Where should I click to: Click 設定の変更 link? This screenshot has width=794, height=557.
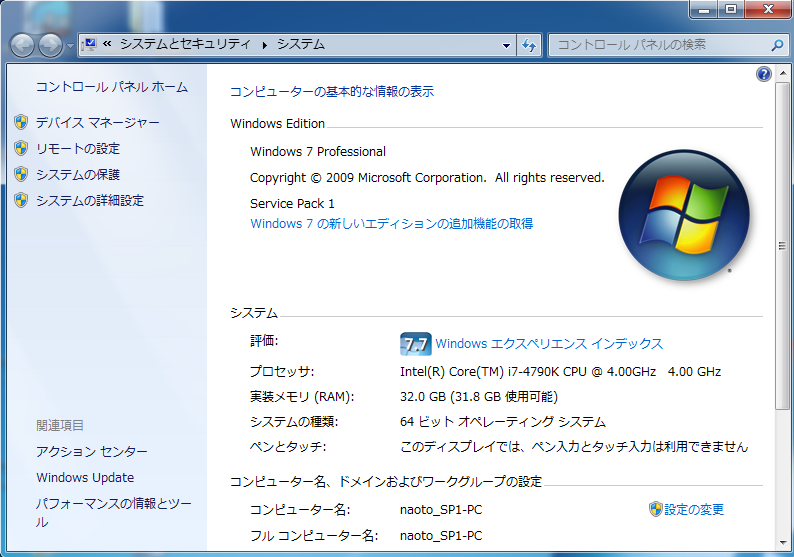point(694,509)
